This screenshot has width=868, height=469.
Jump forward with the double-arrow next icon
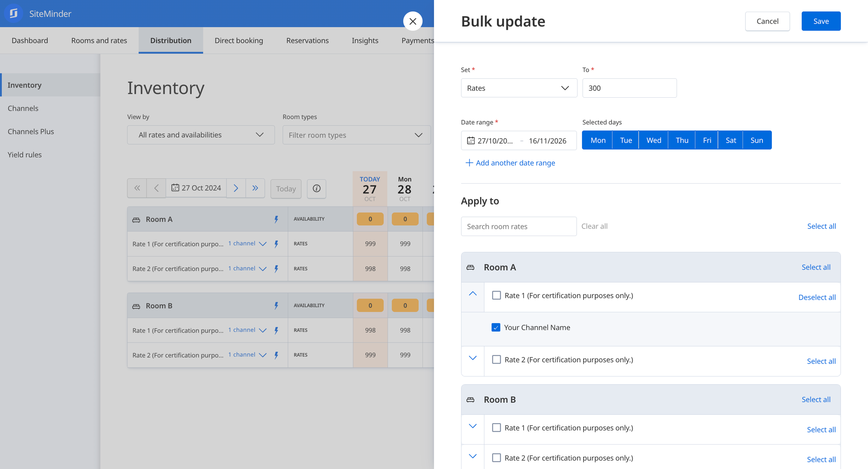click(255, 188)
